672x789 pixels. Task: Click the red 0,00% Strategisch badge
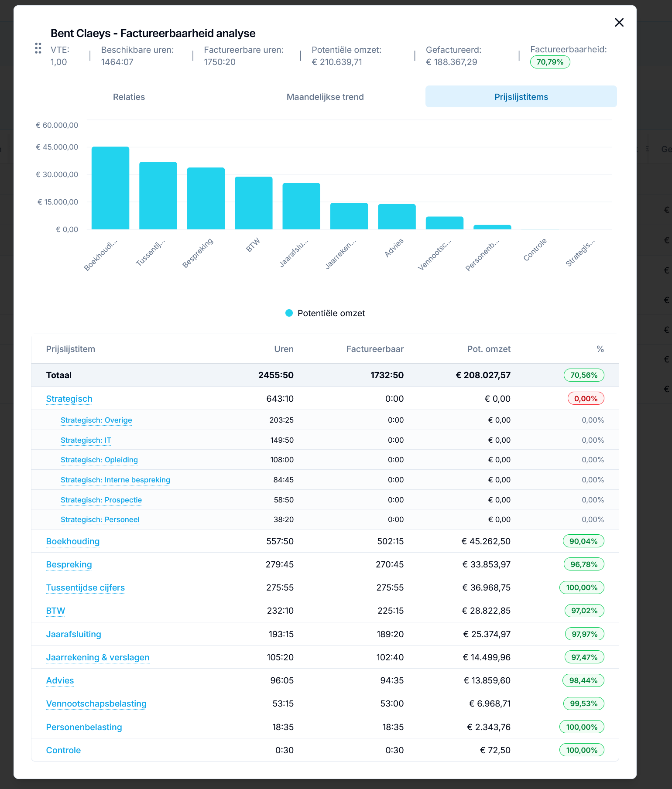click(586, 399)
